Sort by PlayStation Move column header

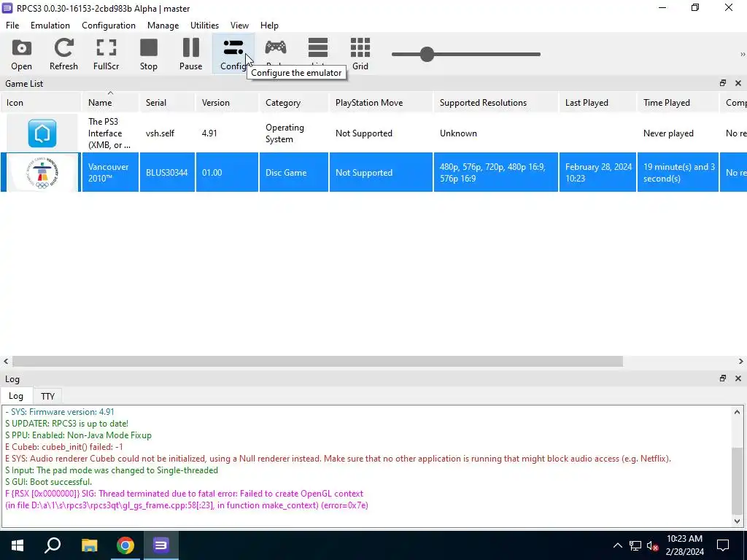click(381, 102)
